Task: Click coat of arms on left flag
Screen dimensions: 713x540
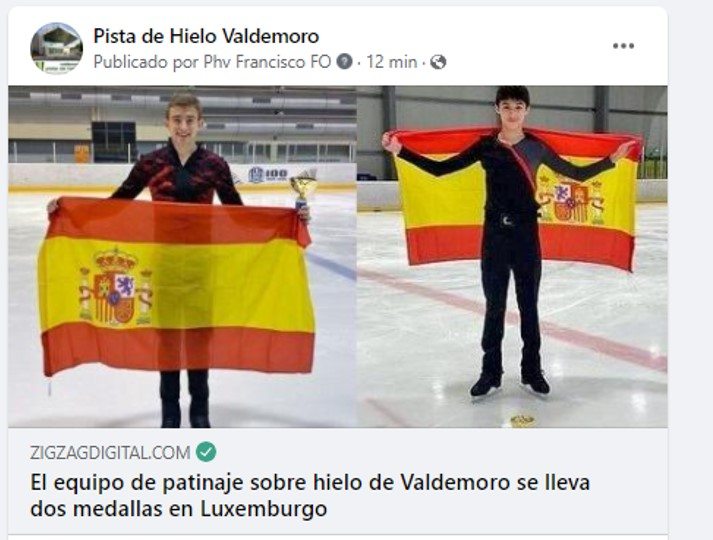Action: coord(115,288)
